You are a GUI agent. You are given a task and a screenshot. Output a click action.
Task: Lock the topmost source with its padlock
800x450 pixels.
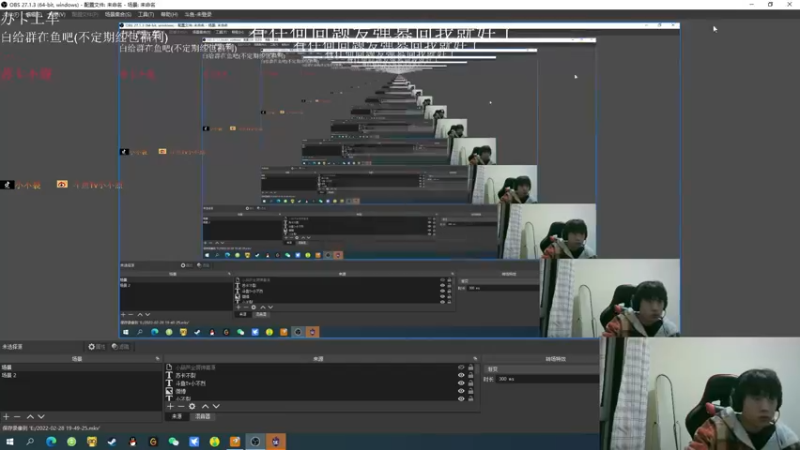point(470,367)
